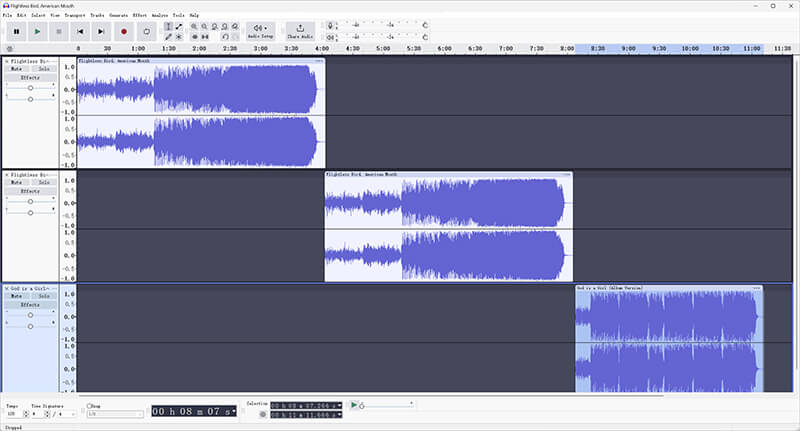Click the selection toolbar settings gear
This screenshot has height=431, width=800.
click(263, 414)
